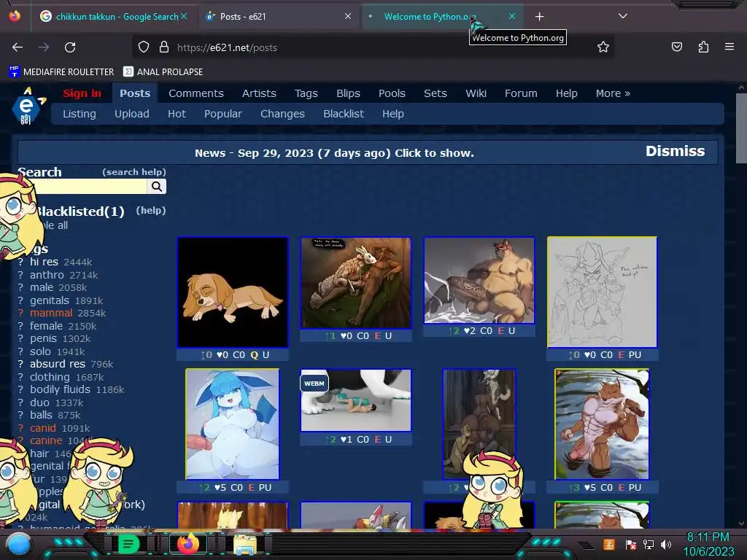Open the Listing sub-menu link

[x=79, y=114]
